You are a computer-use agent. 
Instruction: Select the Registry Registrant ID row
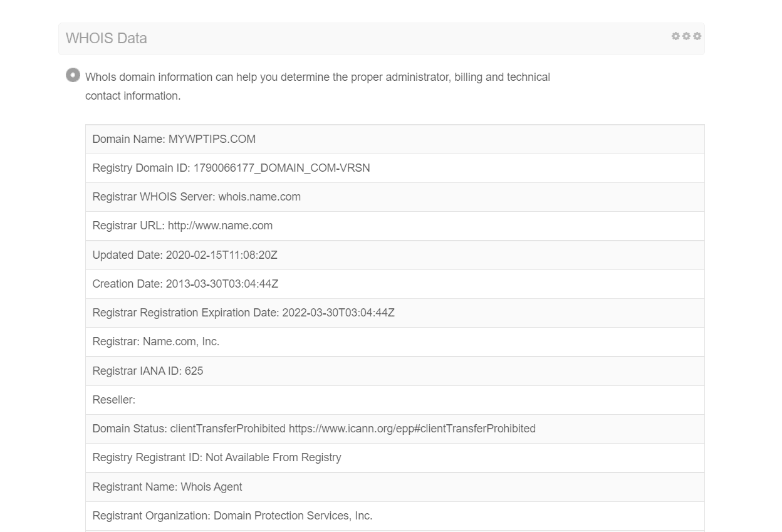click(x=395, y=457)
